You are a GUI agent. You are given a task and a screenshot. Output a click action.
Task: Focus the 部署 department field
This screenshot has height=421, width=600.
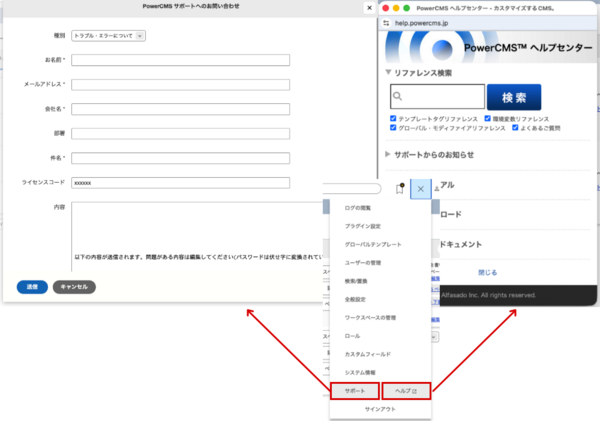click(x=180, y=134)
